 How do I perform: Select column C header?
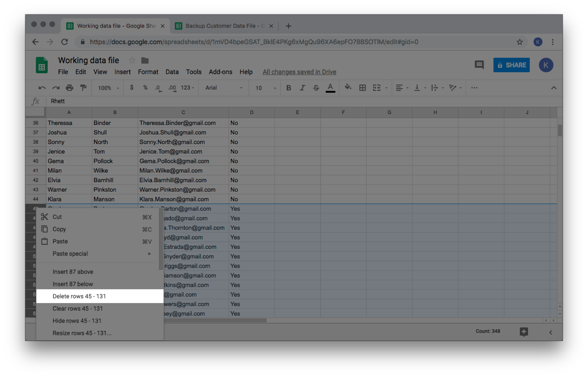(x=183, y=112)
